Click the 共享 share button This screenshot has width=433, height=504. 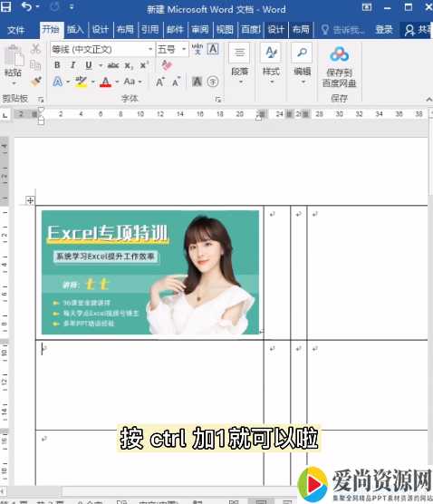pos(418,30)
